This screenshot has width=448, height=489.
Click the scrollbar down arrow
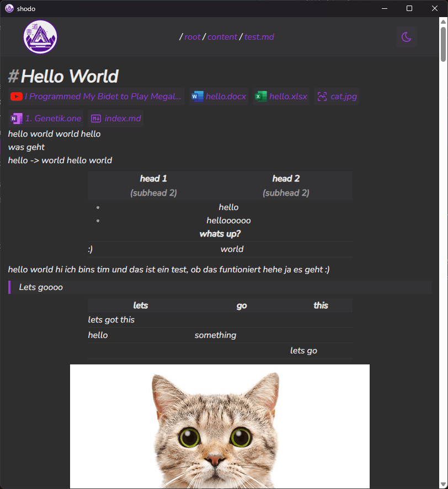pyautogui.click(x=443, y=485)
